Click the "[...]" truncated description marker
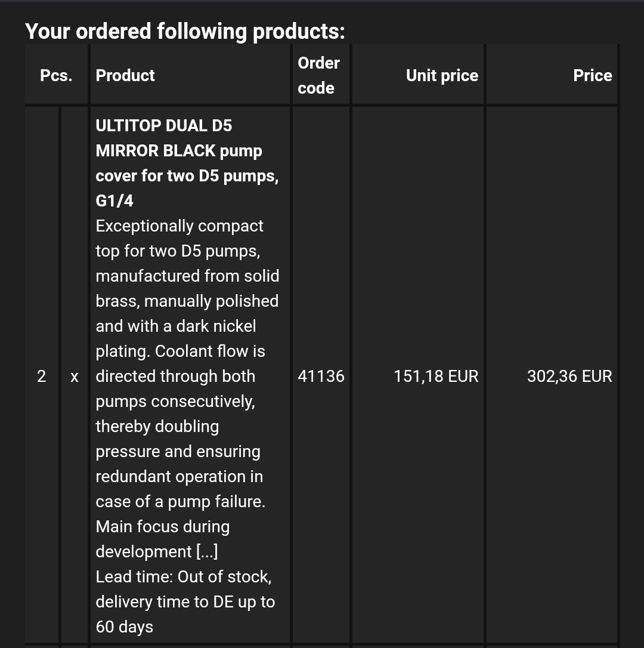The width and height of the screenshot is (644, 648). coord(206,552)
